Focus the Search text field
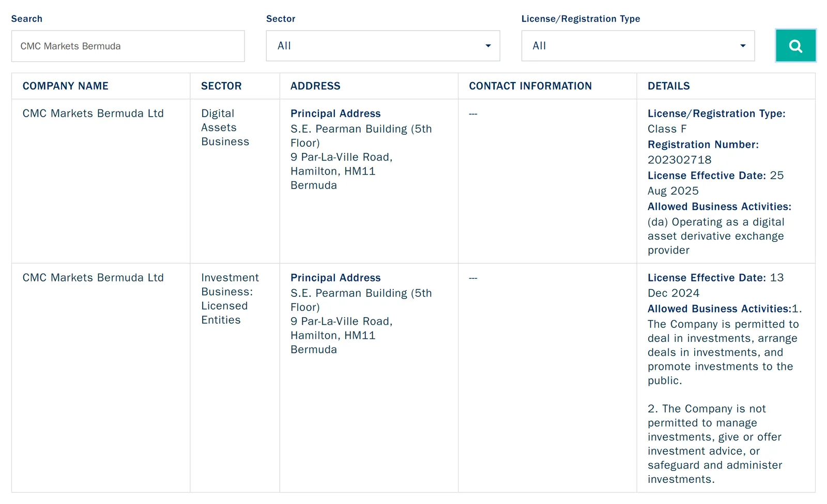Screen dimensions: 827x504 (x=128, y=46)
